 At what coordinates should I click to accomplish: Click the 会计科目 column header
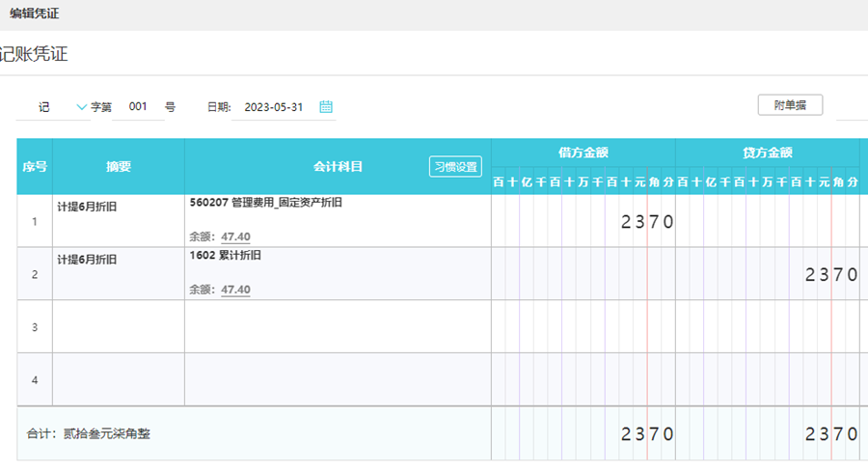[x=338, y=167]
